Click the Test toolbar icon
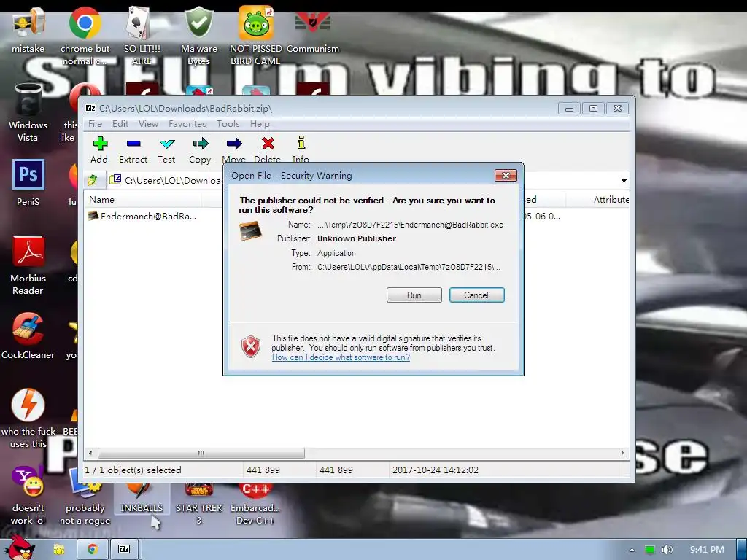 coord(167,150)
